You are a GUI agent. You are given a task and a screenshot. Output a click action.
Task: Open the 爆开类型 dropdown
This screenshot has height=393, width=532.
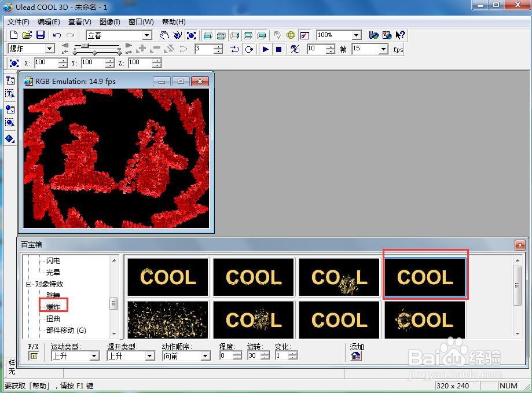150,356
